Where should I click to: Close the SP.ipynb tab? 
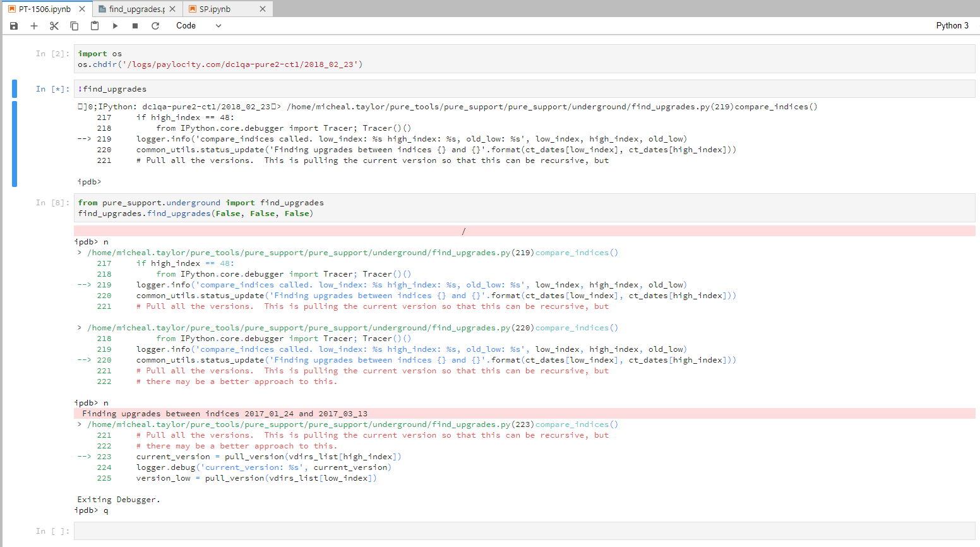tap(263, 9)
